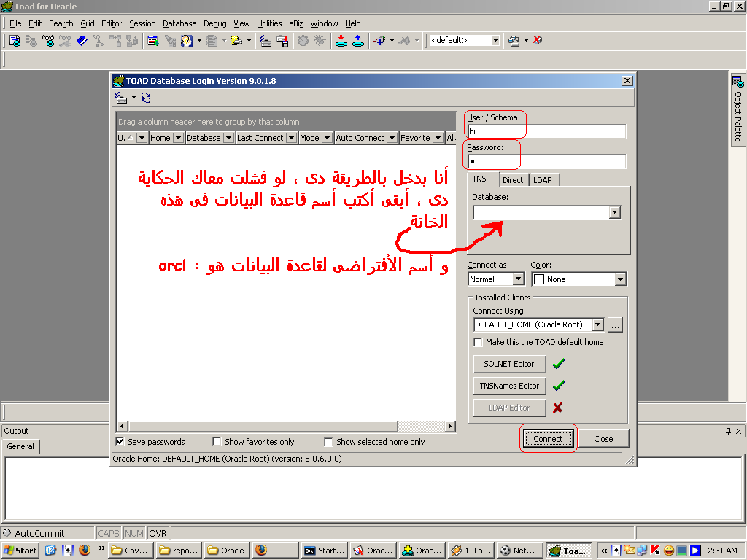The width and height of the screenshot is (747, 560).
Task: Click the refresh icon in login dialog toolbar
Action: [146, 98]
